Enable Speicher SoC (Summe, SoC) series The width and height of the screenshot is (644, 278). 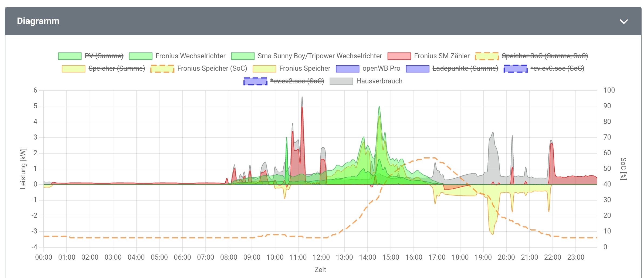point(545,56)
